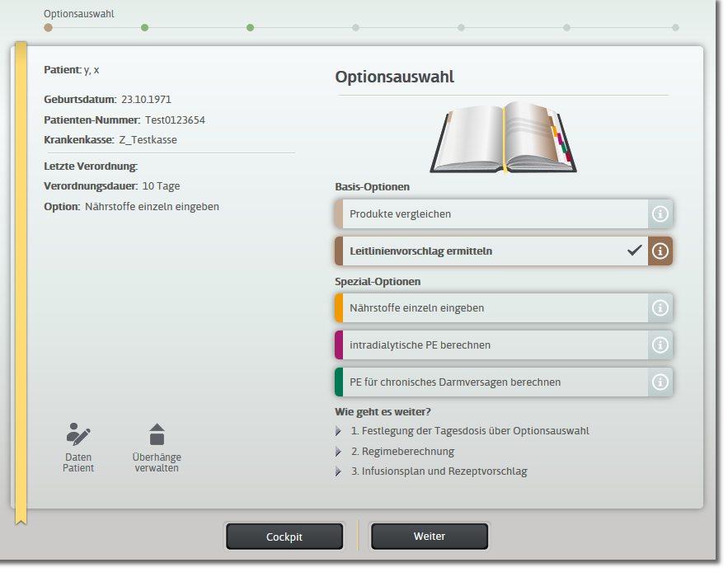Click first brown progress step Optionsauswahl

point(49,28)
